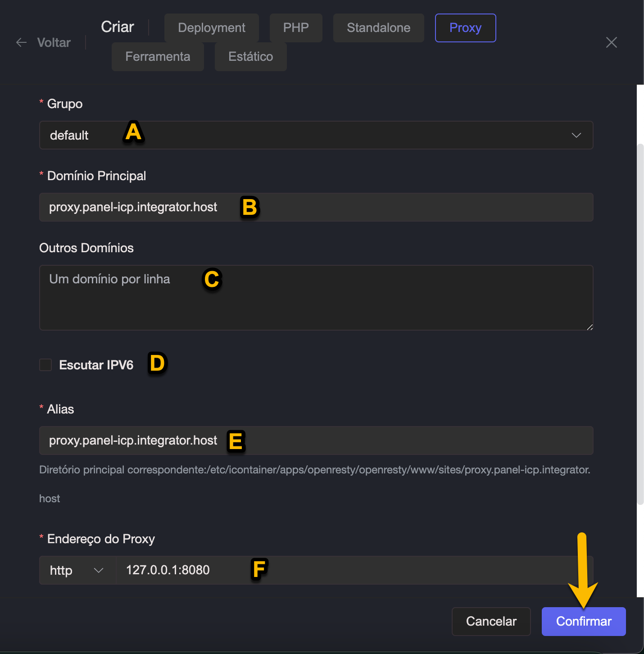
Task: Go back via the Voltar link
Action: tap(54, 42)
